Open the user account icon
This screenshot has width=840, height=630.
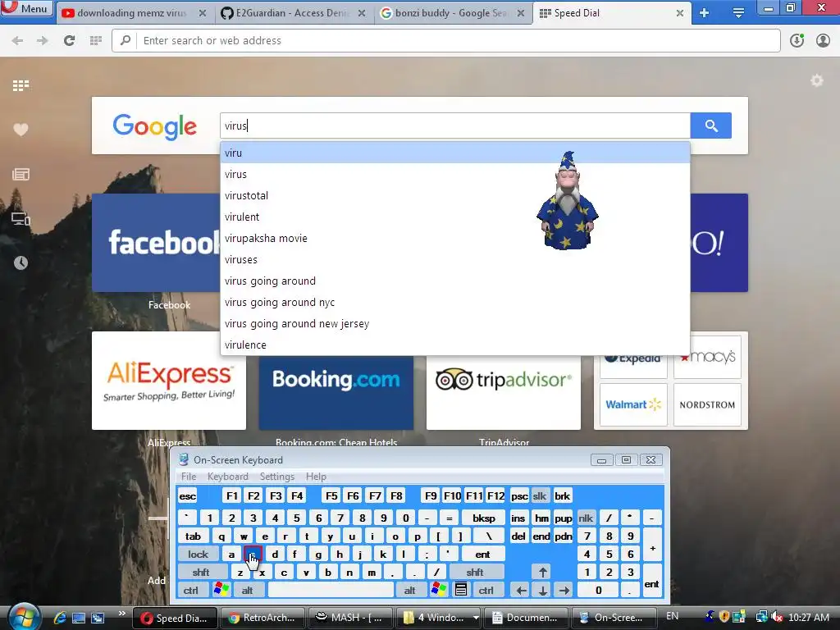tap(823, 41)
